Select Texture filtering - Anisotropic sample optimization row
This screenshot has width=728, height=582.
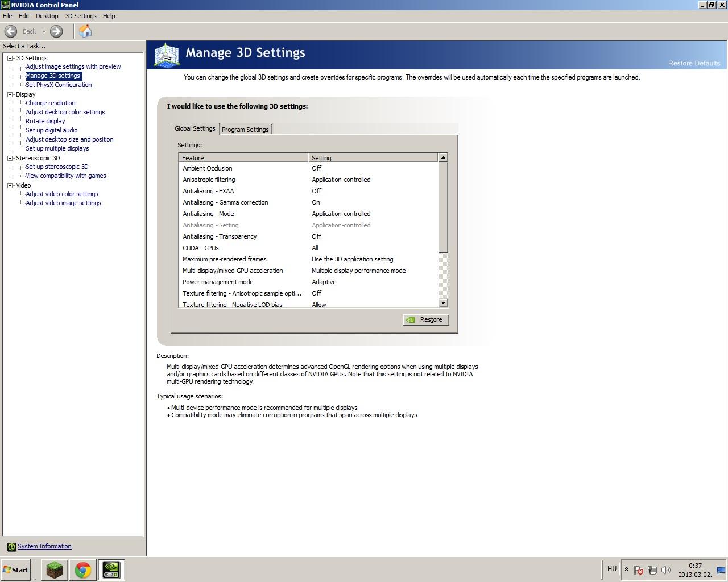(x=309, y=293)
